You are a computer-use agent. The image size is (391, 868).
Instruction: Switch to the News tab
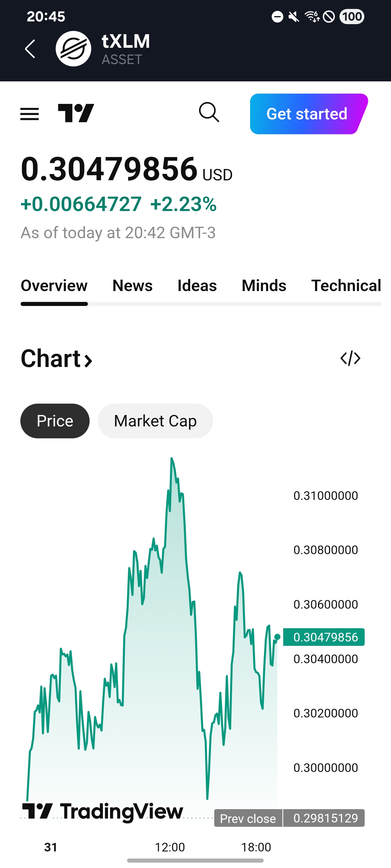click(132, 286)
